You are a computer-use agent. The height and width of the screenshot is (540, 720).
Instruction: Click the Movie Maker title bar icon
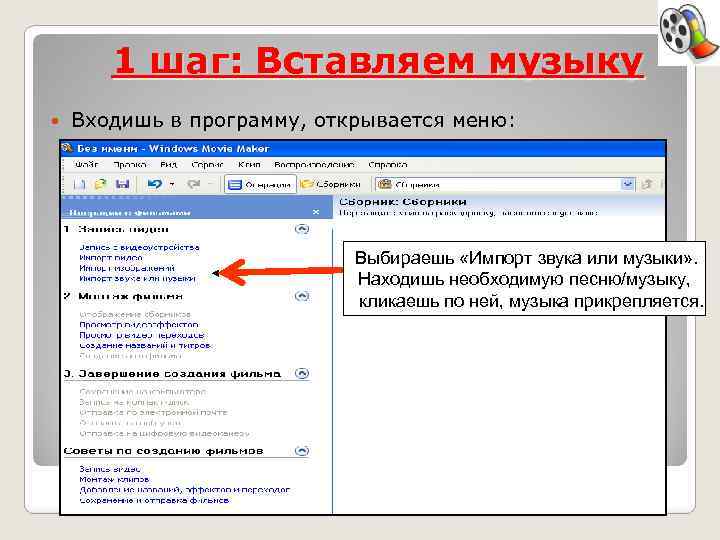click(68, 148)
